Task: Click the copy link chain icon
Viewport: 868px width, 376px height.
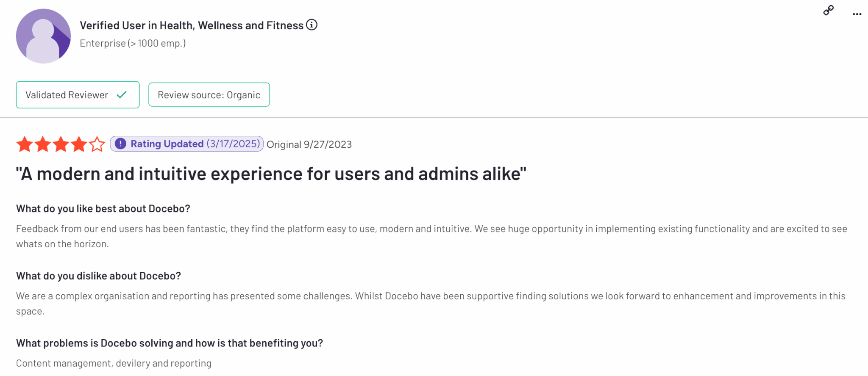Action: coord(828,10)
